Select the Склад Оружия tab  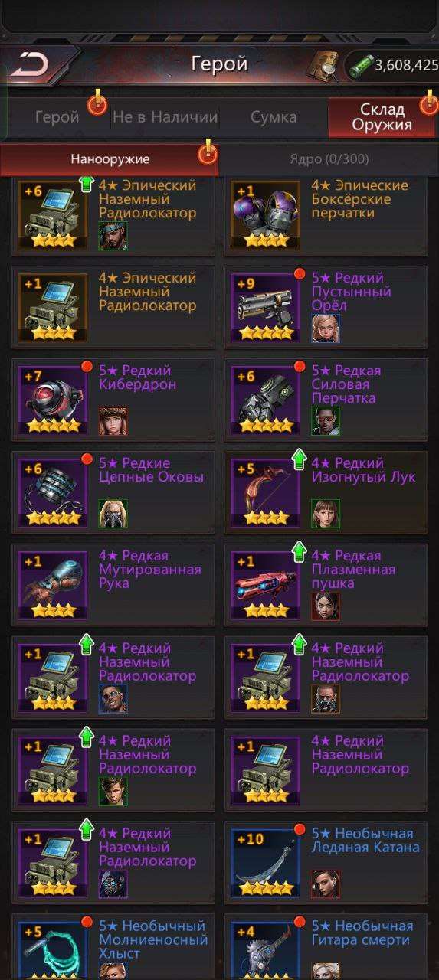click(x=382, y=117)
